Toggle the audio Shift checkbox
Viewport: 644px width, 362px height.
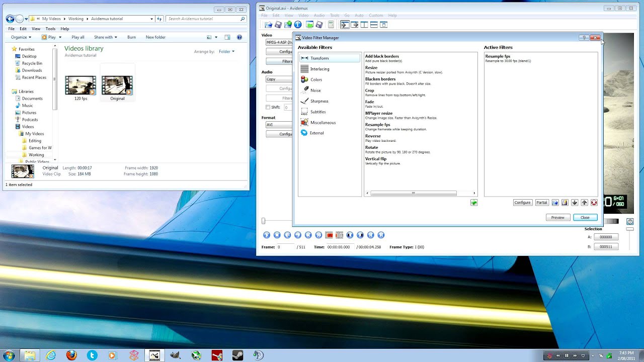pyautogui.click(x=268, y=107)
